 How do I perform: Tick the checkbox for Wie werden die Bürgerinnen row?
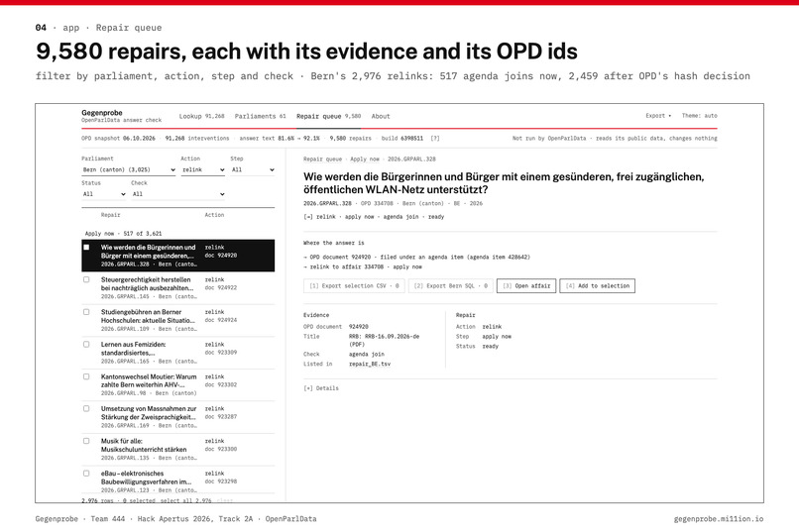(x=86, y=248)
